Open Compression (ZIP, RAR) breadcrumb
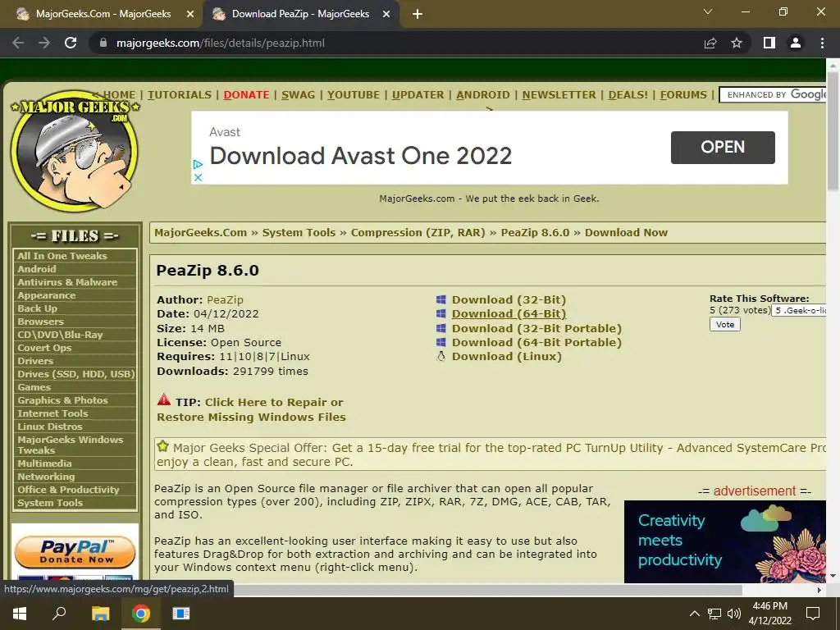Screen dimensions: 840x630 [x=418, y=232]
